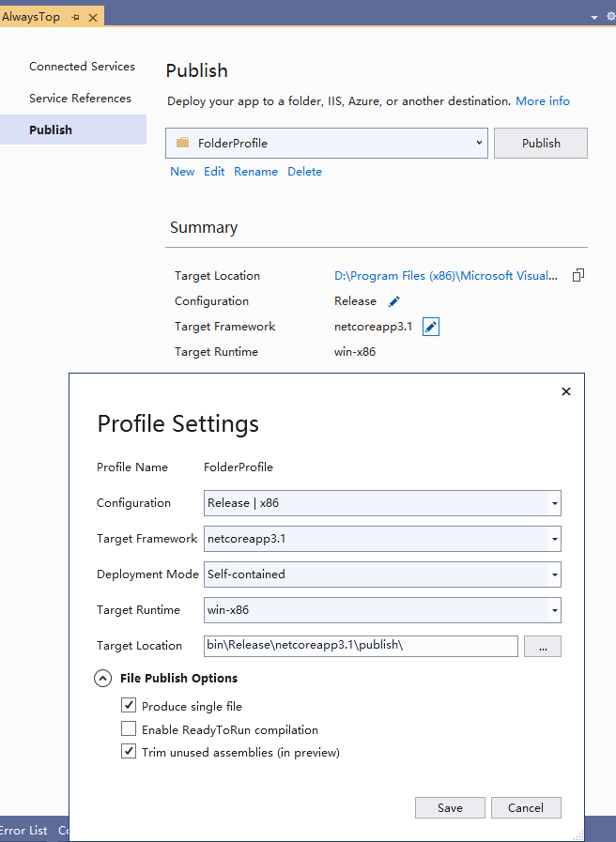This screenshot has height=842, width=616.
Task: Edit Configuration pencil icon next to Release
Action: 393,301
